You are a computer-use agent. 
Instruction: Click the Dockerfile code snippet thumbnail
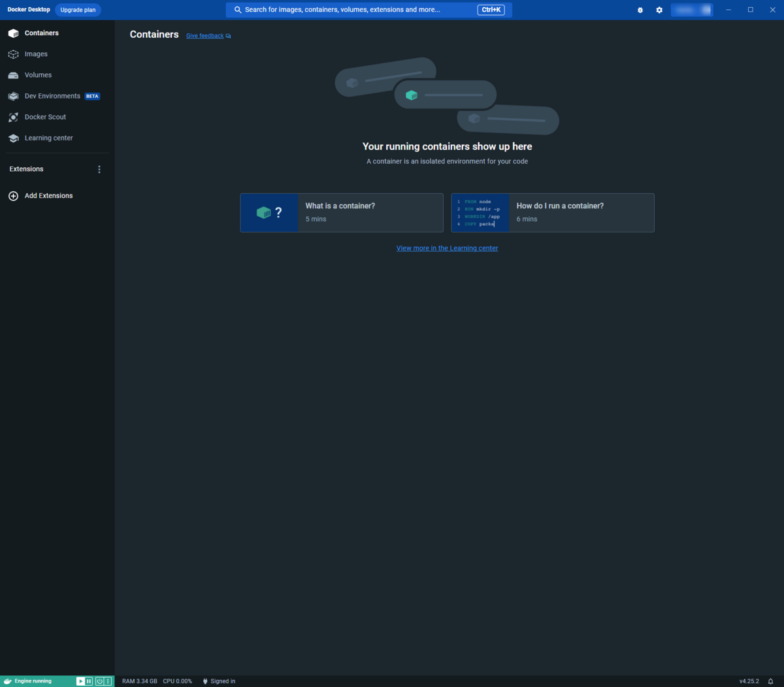[480, 212]
